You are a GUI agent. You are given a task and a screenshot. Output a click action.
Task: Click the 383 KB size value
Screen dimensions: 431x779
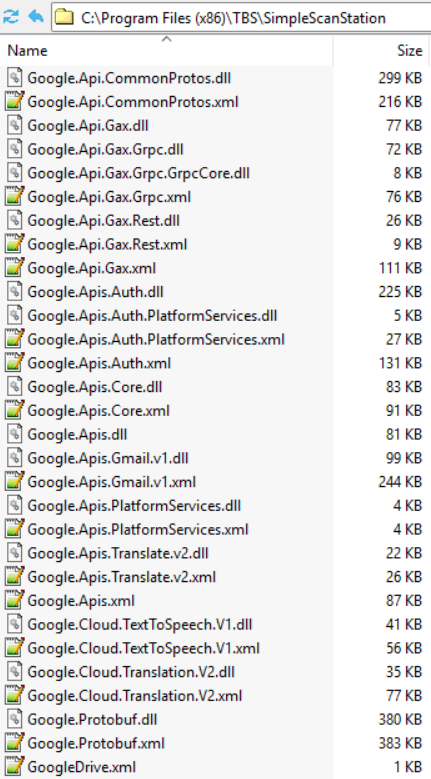click(400, 744)
